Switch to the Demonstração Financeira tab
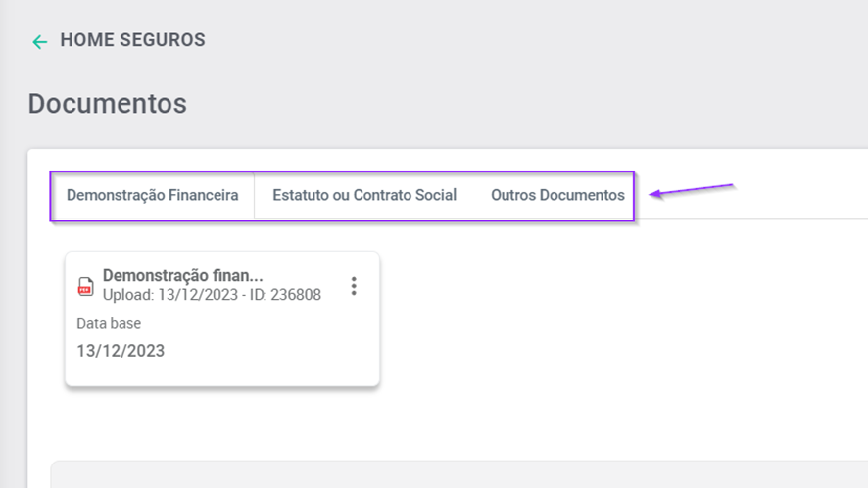The image size is (868, 488). [152, 195]
